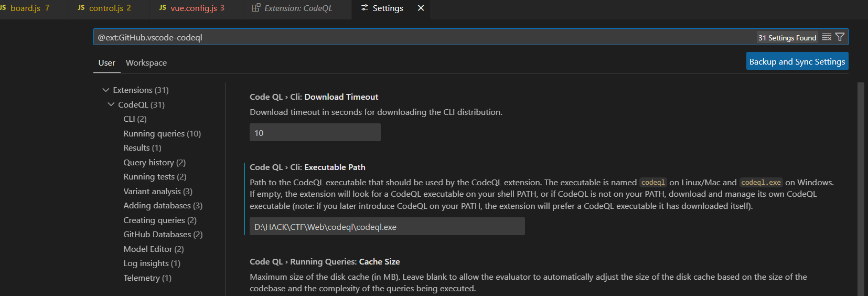Screen dimensions: 868x296
Task: Switch to the Workspace settings tab
Action: pyautogui.click(x=146, y=63)
